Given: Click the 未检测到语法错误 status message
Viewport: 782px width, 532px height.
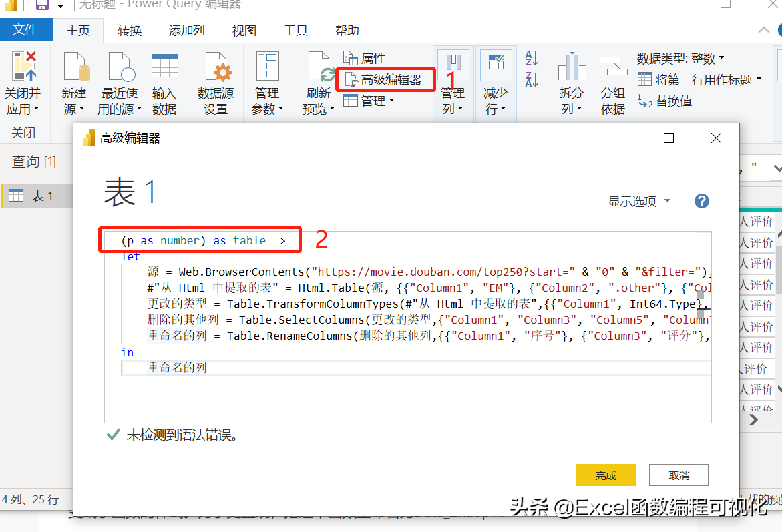Looking at the screenshot, I should (182, 435).
